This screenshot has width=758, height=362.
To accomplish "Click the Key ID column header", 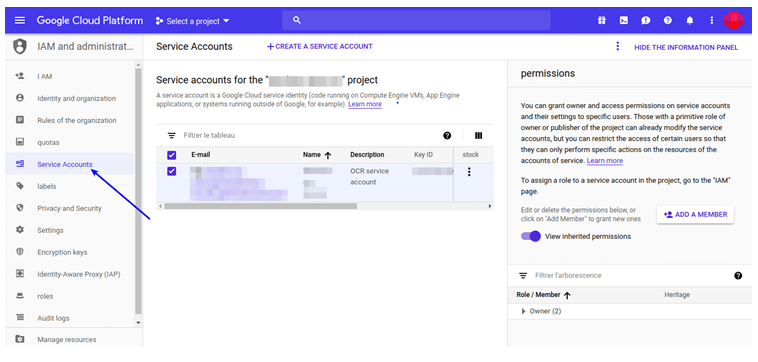I will pyautogui.click(x=423, y=155).
